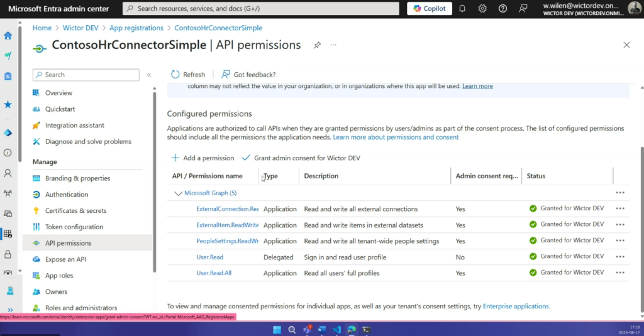Image resolution: width=644 pixels, height=336 pixels.
Task: Open Microsoft Teams from taskbar
Action: (x=307, y=330)
